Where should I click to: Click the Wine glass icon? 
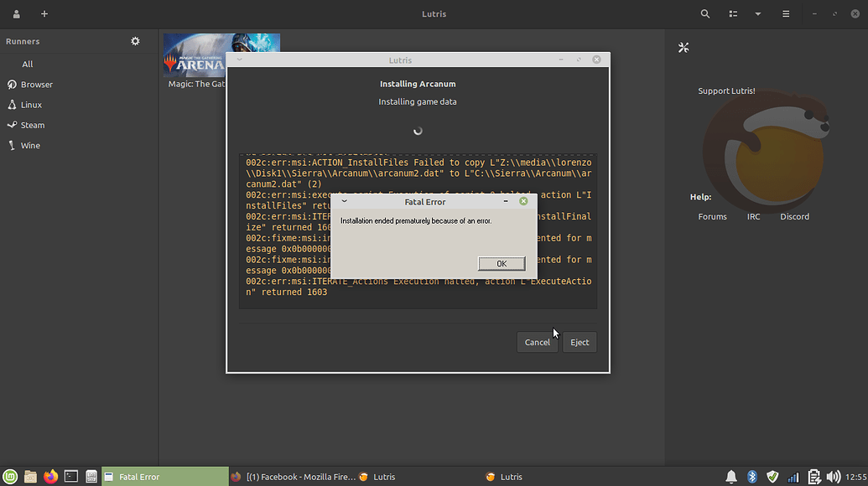tap(12, 146)
